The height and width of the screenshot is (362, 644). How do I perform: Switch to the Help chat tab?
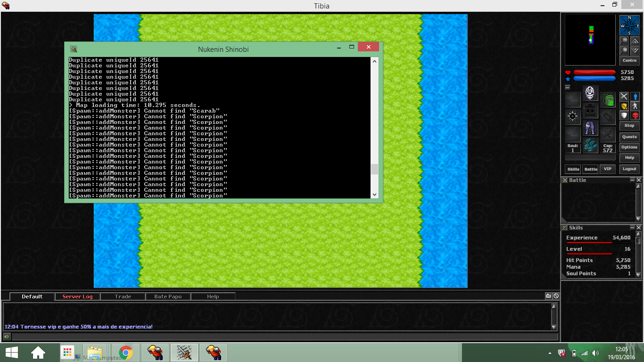[x=213, y=296]
